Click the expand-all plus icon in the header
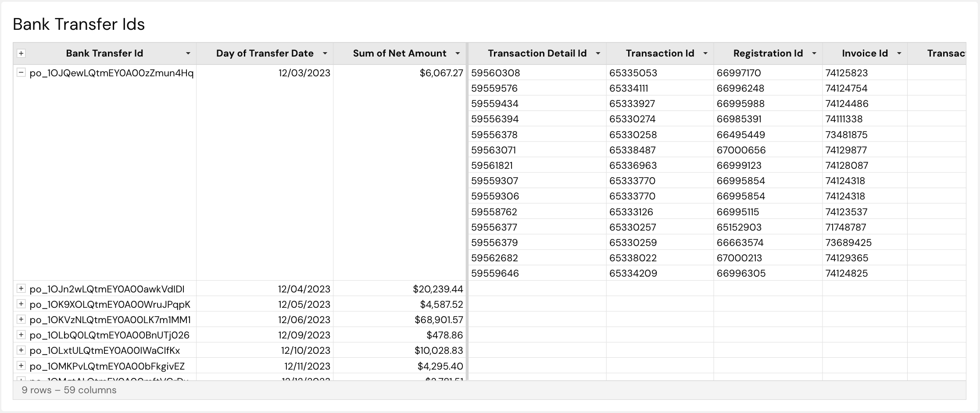This screenshot has height=413, width=980. 21,53
